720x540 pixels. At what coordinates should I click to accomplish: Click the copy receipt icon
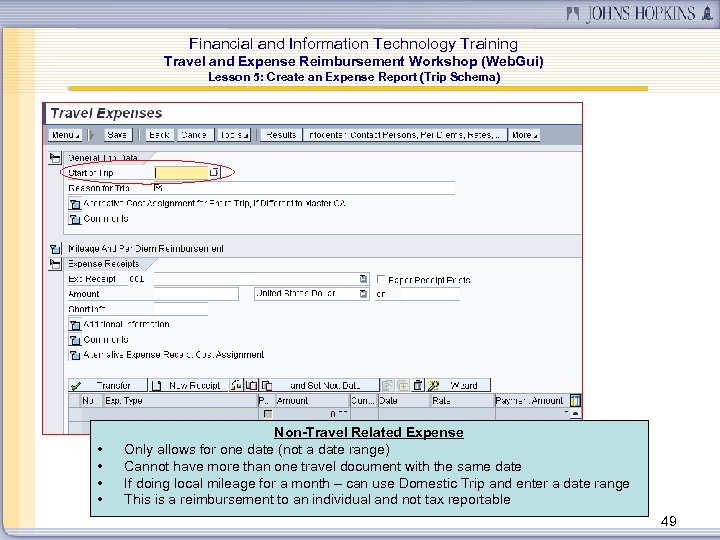point(252,385)
